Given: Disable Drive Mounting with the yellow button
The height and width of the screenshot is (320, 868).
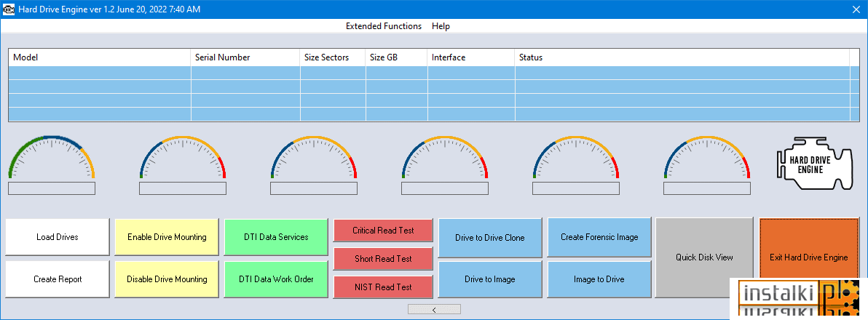Looking at the screenshot, I should [x=167, y=279].
